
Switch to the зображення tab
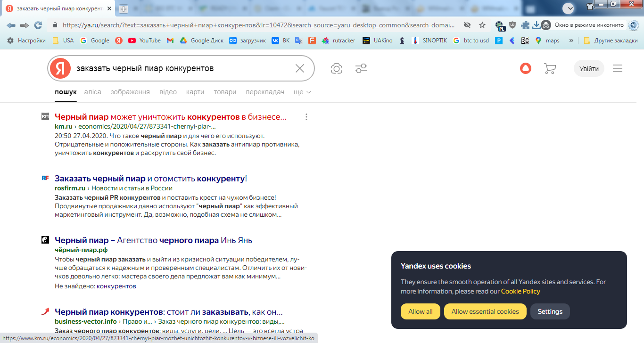130,92
